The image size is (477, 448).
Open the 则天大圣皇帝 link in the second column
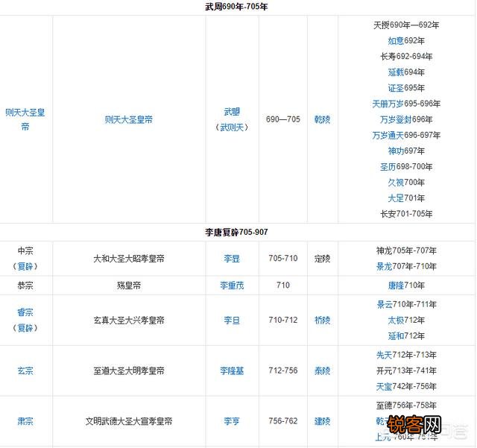click(x=129, y=119)
